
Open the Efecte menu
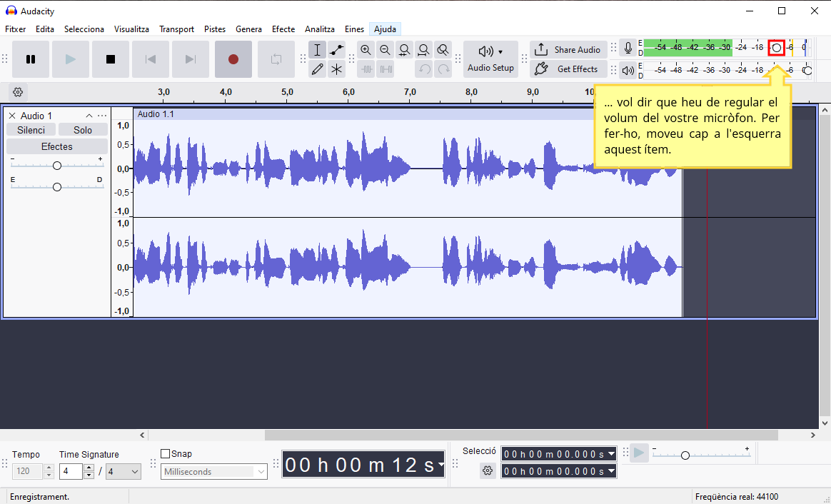(x=283, y=29)
